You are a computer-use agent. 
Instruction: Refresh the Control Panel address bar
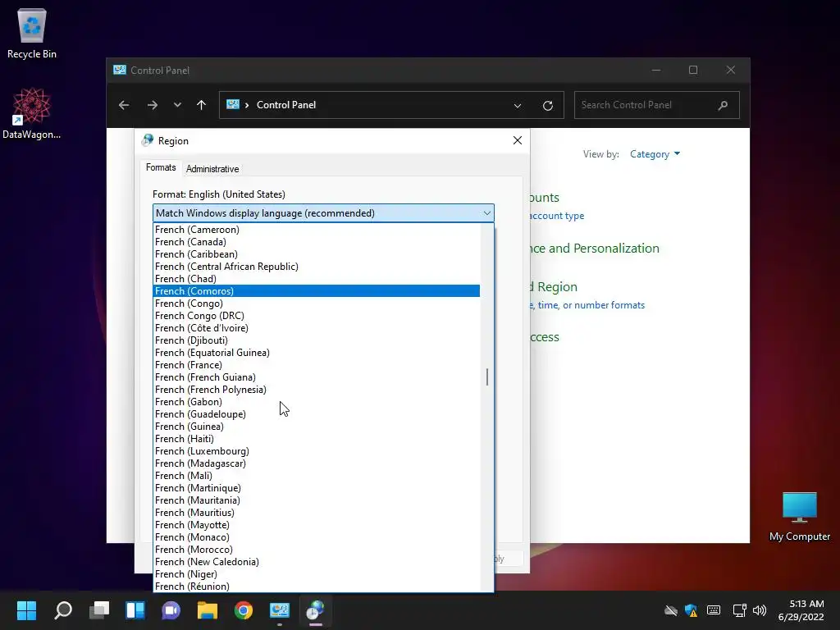pyautogui.click(x=547, y=106)
